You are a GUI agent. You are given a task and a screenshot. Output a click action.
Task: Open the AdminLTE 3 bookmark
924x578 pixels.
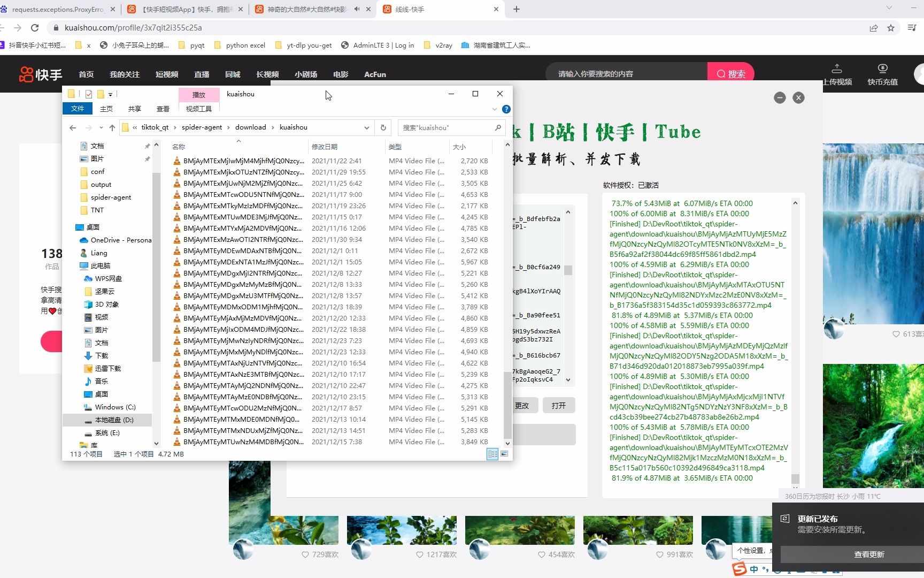click(x=378, y=45)
